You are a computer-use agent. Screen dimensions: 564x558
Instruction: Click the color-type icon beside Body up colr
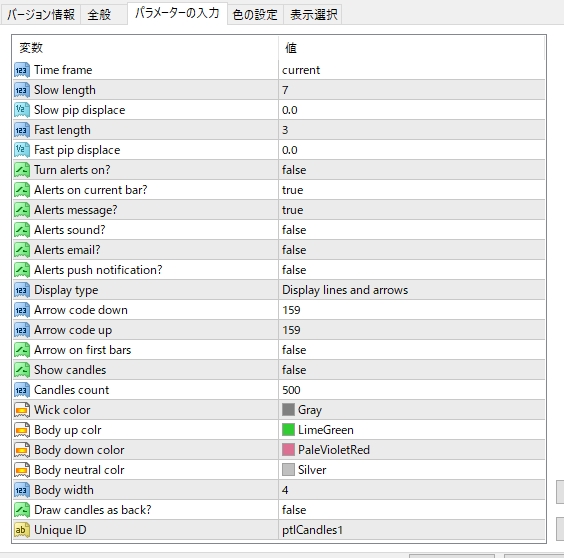tap(22, 430)
